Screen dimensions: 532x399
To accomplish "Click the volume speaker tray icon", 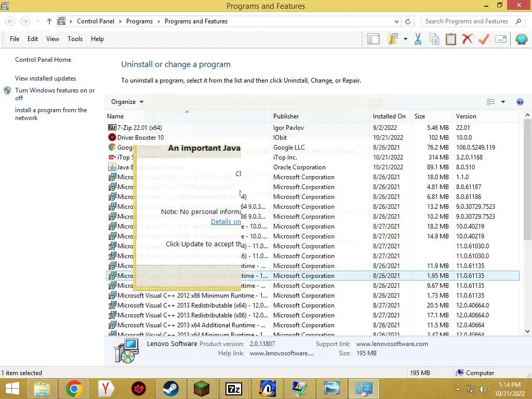I will pyautogui.click(x=483, y=389).
